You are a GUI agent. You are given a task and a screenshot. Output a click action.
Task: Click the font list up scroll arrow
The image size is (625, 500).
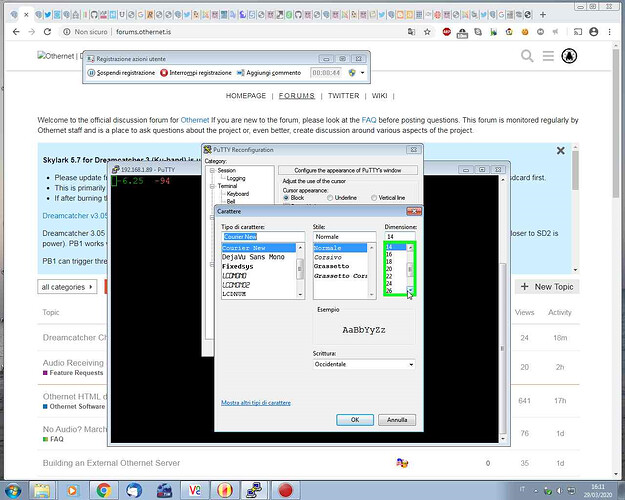coord(300,247)
